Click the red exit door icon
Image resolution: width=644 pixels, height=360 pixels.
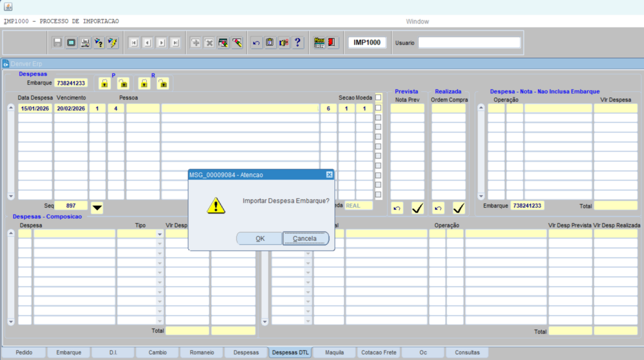pyautogui.click(x=332, y=43)
